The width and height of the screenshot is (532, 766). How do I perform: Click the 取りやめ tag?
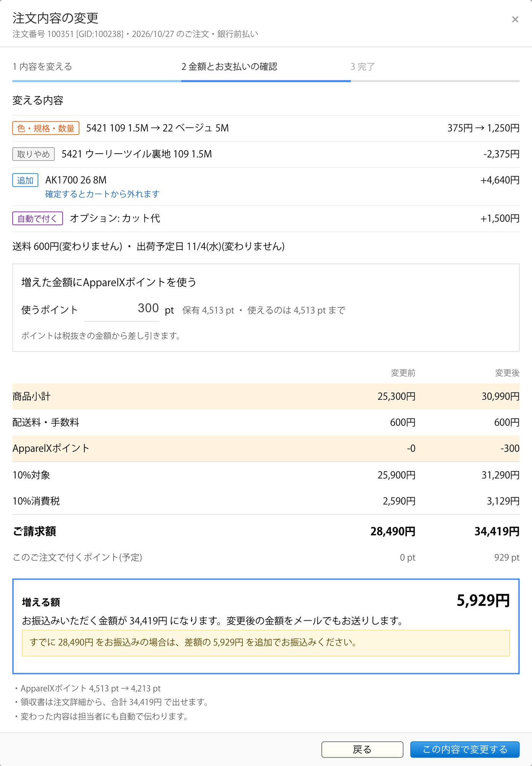[33, 154]
